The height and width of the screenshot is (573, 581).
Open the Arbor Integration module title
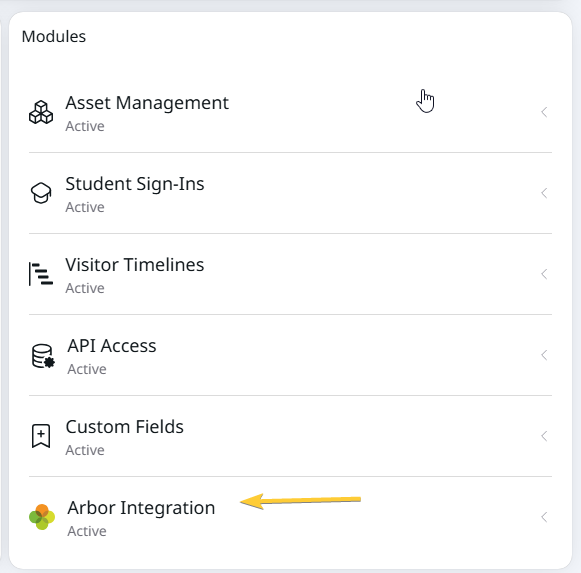tap(141, 508)
